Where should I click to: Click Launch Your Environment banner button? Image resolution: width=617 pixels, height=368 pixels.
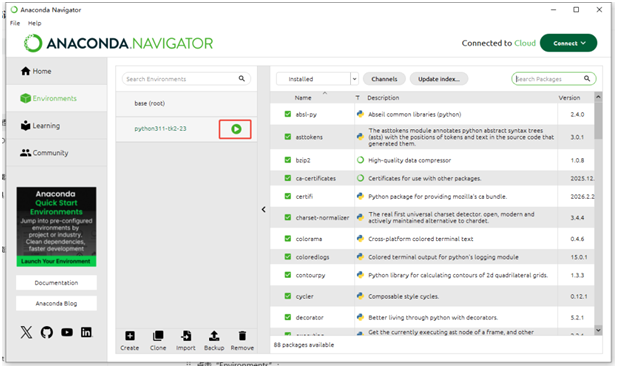pyautogui.click(x=56, y=261)
